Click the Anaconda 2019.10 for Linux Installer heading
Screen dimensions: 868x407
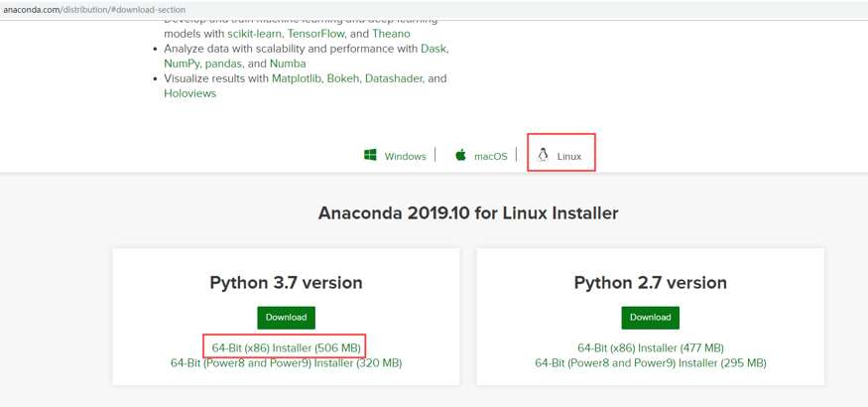[468, 213]
